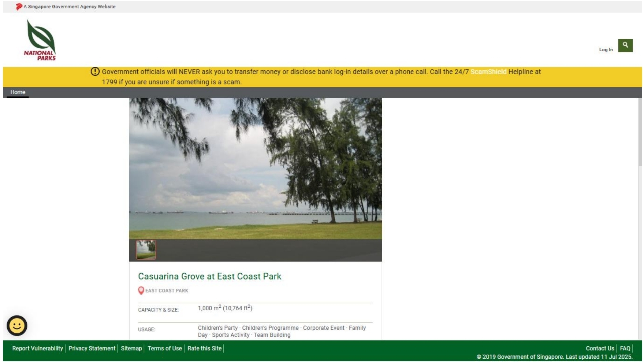Image resolution: width=644 pixels, height=362 pixels.
Task: Select the Casuarina Grove gallery thumbnail
Action: coord(146,250)
